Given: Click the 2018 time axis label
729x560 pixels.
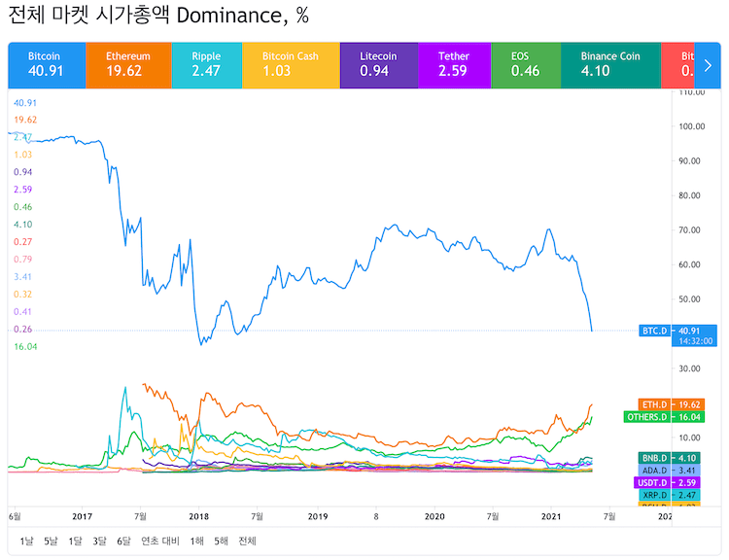Looking at the screenshot, I should coord(198,516).
